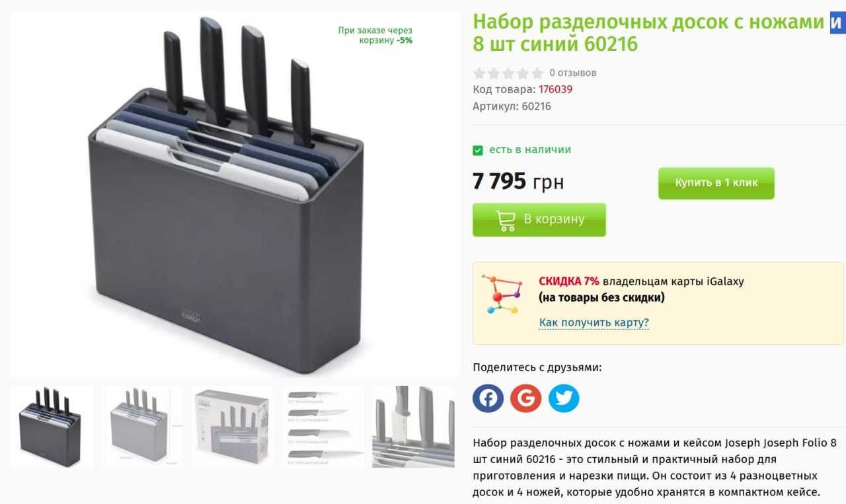
Task: Click the shopping cart icon in the green button
Action: 506,220
